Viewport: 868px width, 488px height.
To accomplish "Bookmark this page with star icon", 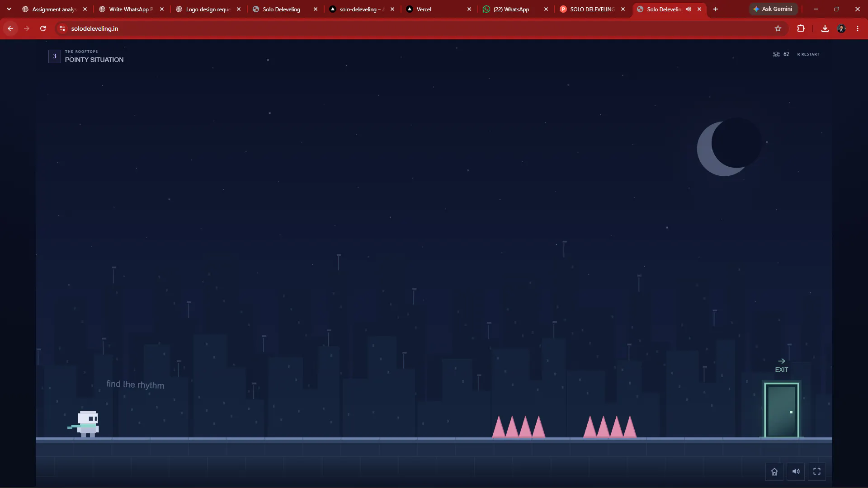I will [x=778, y=28].
